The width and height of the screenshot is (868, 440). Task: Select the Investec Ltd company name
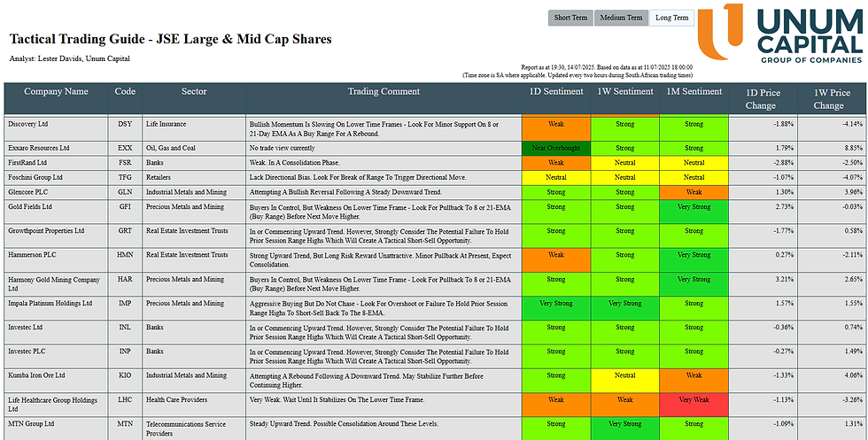[26, 328]
